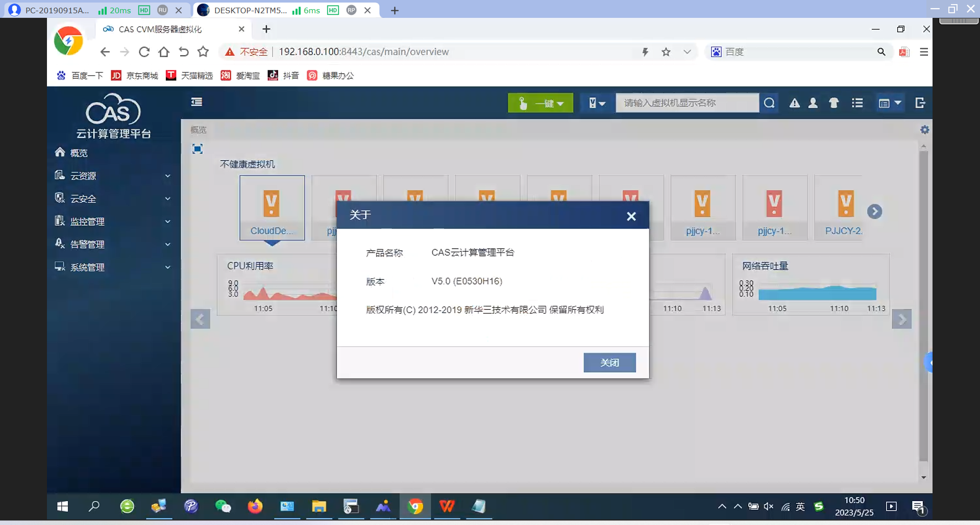The height and width of the screenshot is (525, 980).
Task: Click the chevron beside 系统管理
Action: pos(167,267)
